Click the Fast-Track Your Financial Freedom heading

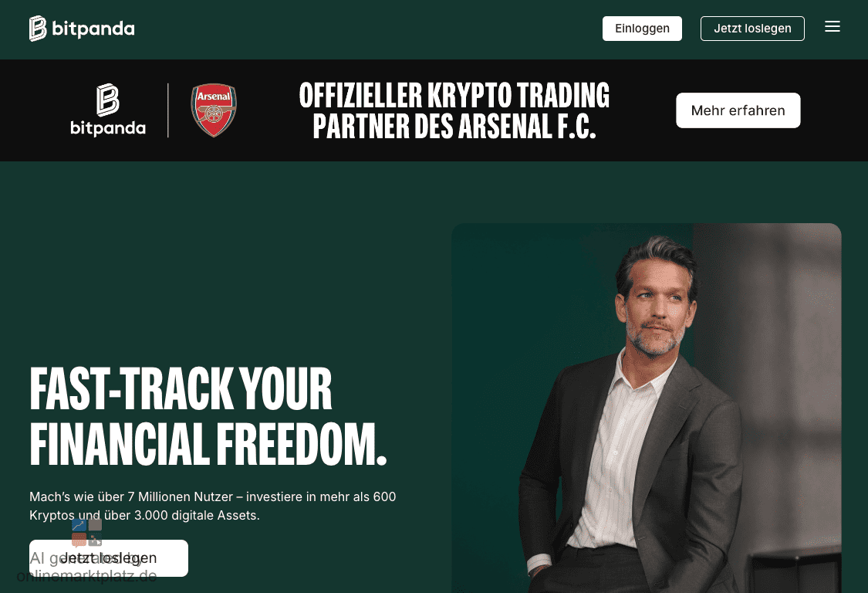[208, 415]
